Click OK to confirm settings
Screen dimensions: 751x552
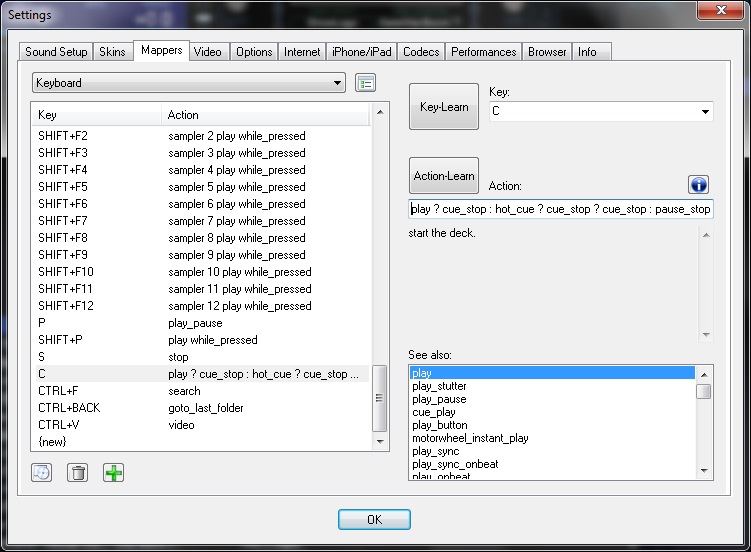click(374, 520)
